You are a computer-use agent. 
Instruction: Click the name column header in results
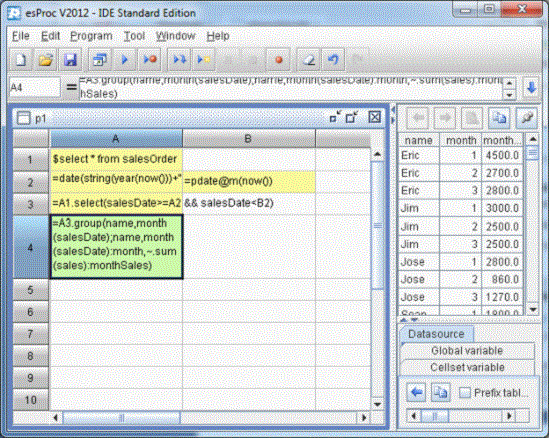point(418,140)
